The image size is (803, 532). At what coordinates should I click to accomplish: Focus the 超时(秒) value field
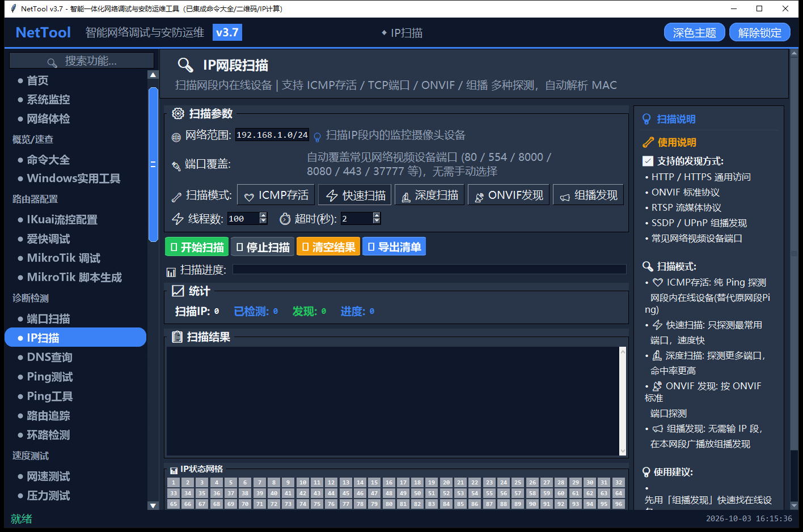pos(356,219)
